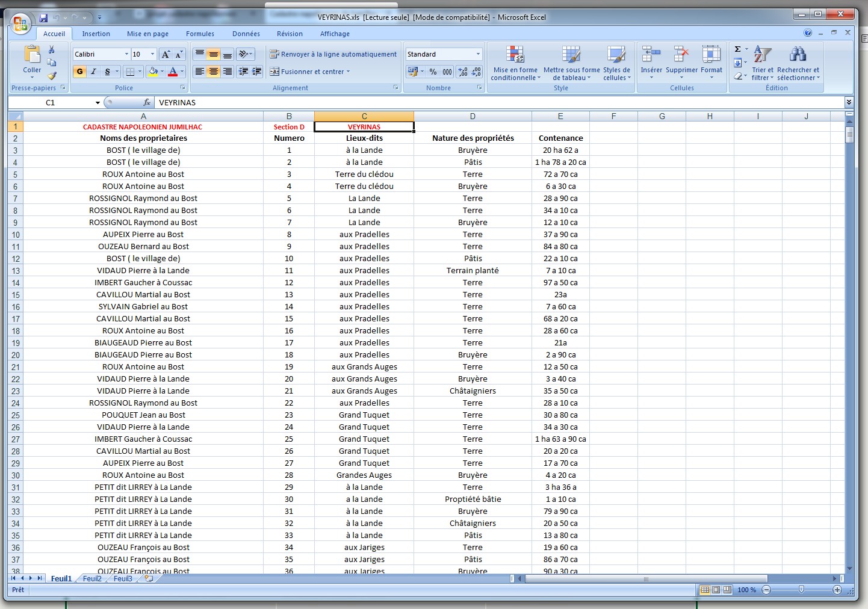Toggle center horizontal alignment button
868x609 pixels.
[x=213, y=72]
